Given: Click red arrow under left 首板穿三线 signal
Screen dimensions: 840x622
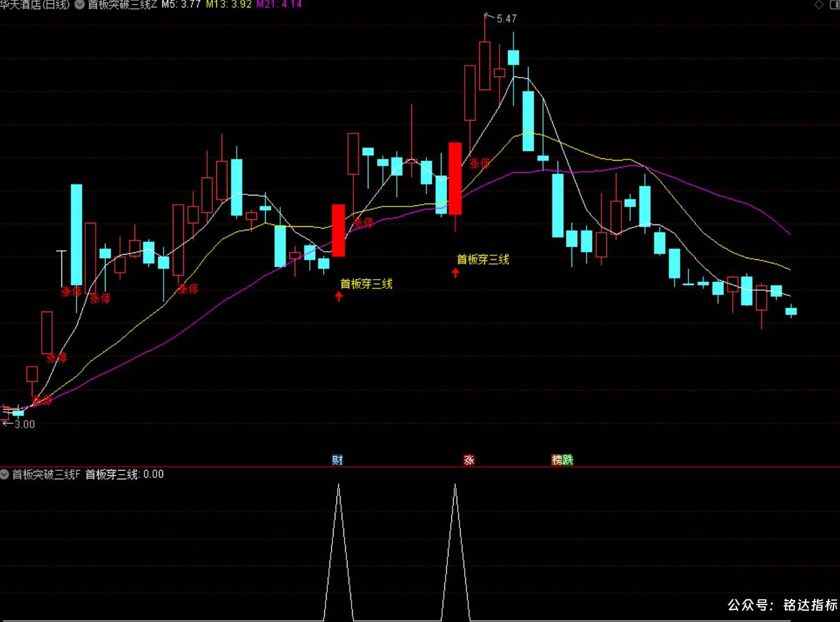Looking at the screenshot, I should coord(339,297).
